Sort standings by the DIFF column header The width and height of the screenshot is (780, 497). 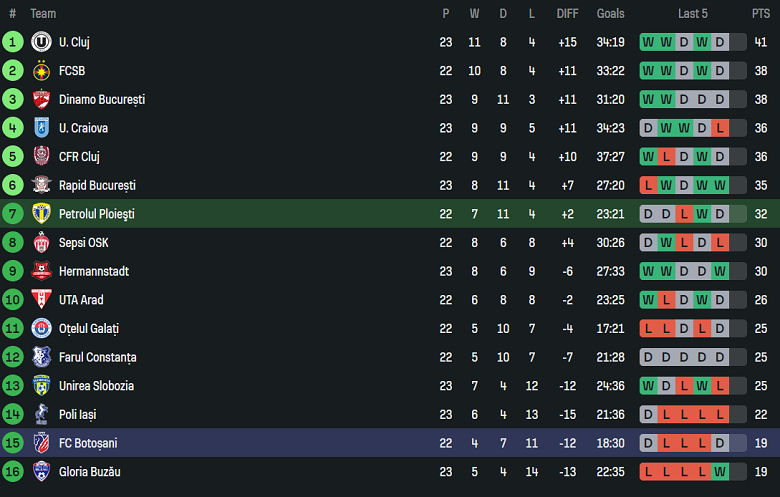click(568, 13)
